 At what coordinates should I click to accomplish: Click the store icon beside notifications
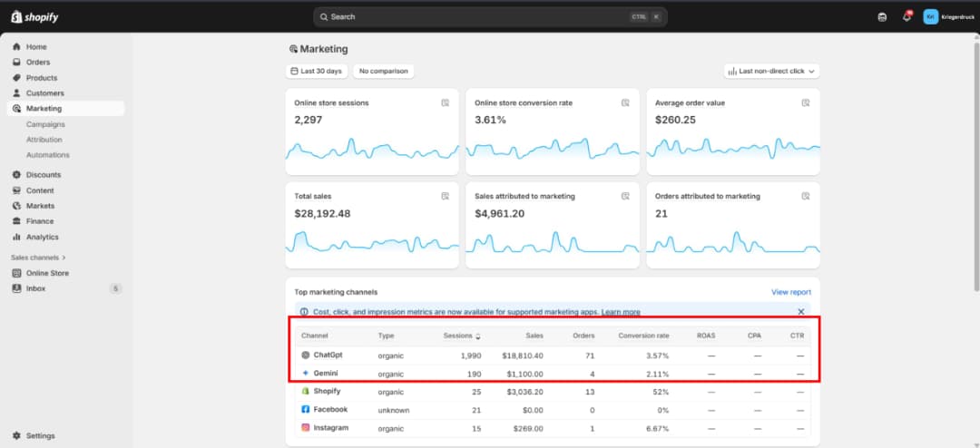click(x=882, y=17)
